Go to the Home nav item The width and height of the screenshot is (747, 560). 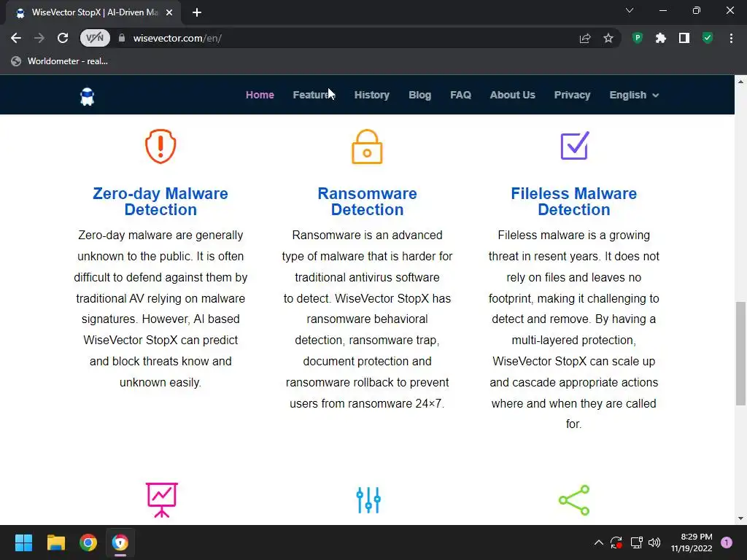260,95
